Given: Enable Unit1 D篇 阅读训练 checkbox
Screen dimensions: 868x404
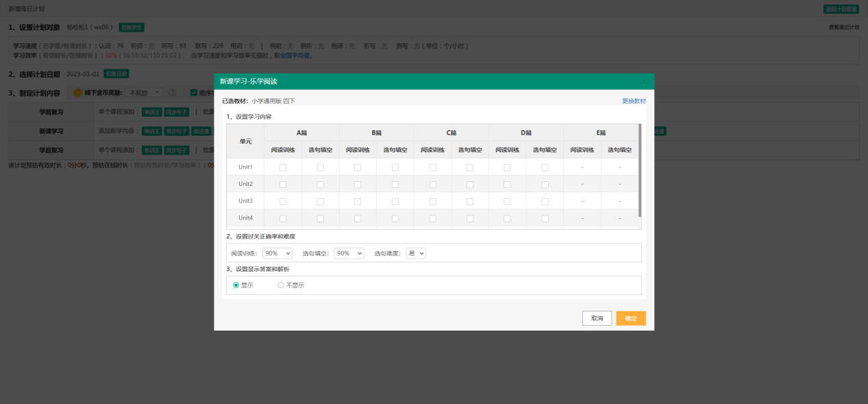Looking at the screenshot, I should [508, 167].
